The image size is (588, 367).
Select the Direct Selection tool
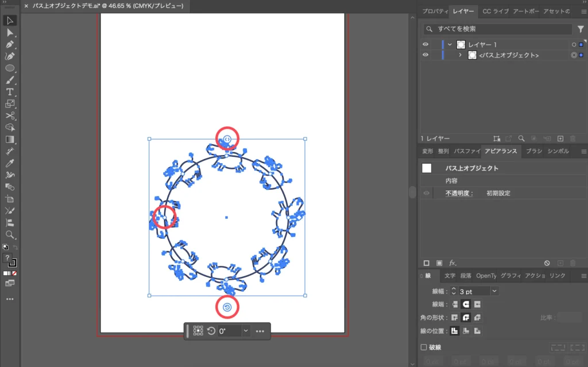point(10,33)
